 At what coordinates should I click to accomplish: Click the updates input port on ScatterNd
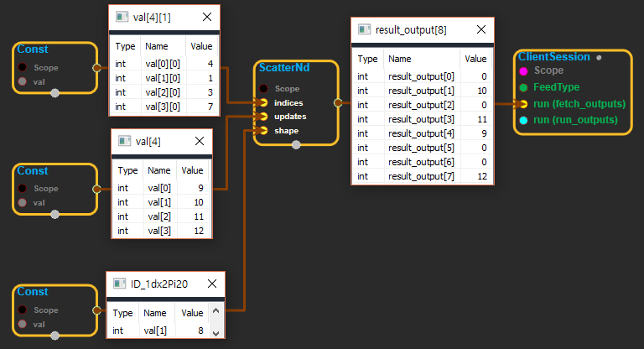[x=264, y=117]
